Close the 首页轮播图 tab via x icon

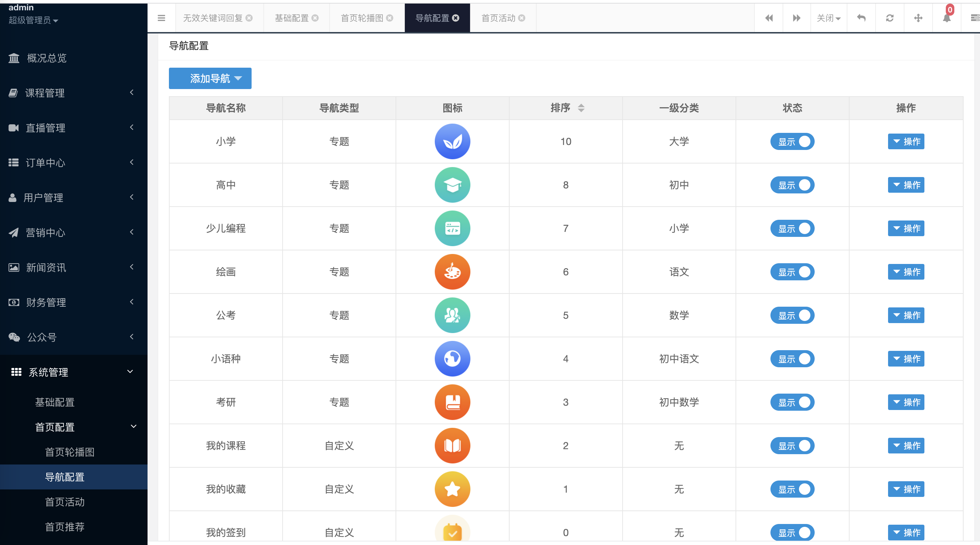coord(390,18)
